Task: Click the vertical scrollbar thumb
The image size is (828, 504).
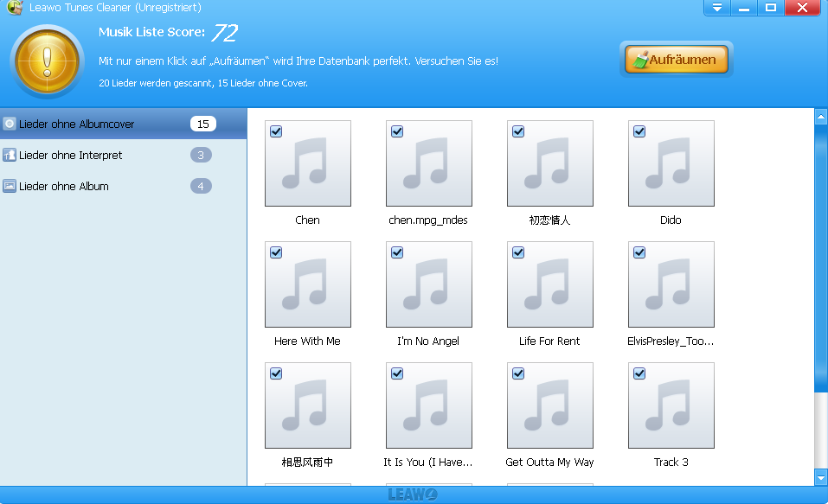Action: (x=820, y=258)
